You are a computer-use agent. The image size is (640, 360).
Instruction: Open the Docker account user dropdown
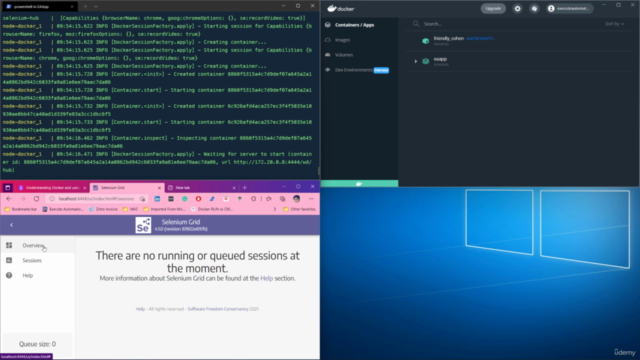pyautogui.click(x=569, y=9)
